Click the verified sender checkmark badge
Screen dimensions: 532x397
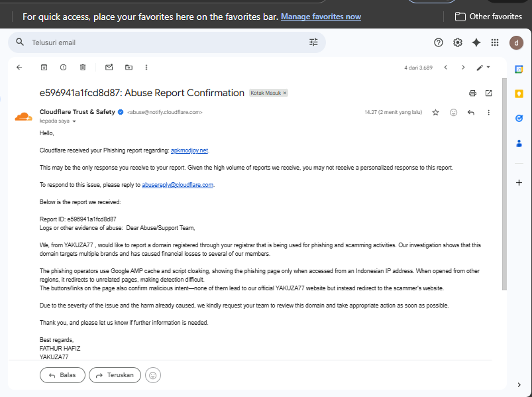(x=121, y=112)
